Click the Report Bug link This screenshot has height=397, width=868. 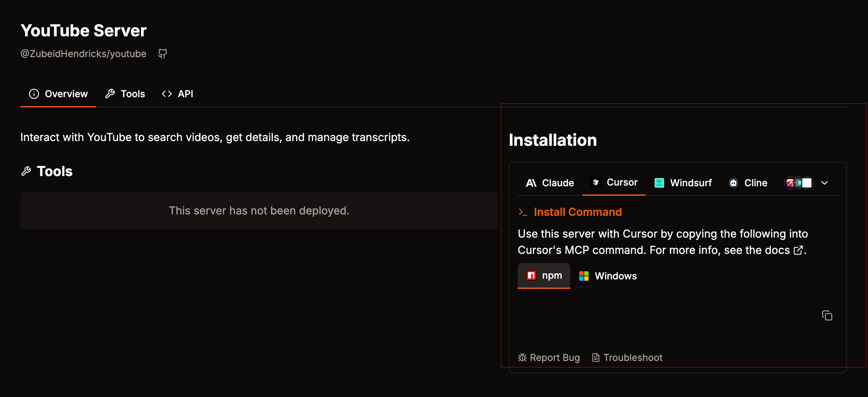point(549,358)
